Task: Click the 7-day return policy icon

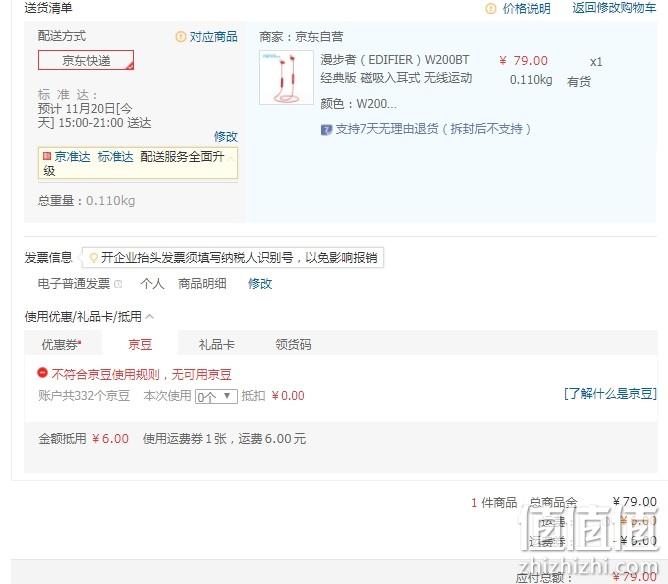Action: (326, 129)
